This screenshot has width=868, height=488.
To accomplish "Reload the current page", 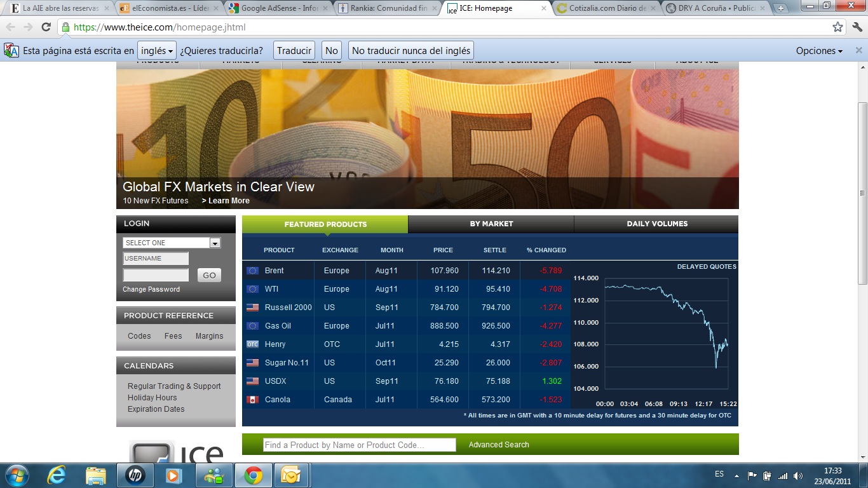I will pos(46,27).
